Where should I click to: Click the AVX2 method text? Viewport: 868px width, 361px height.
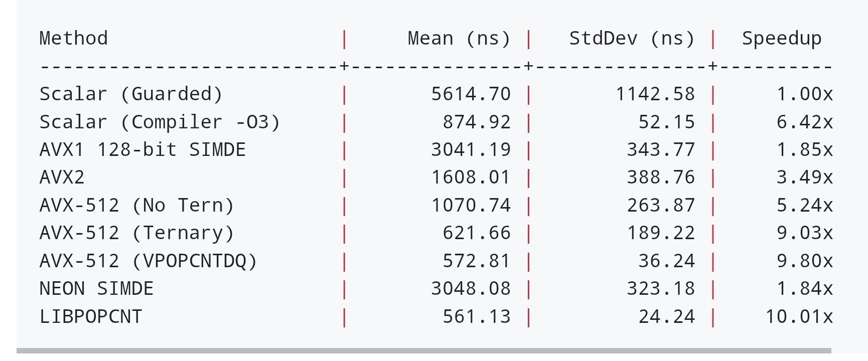click(62, 177)
